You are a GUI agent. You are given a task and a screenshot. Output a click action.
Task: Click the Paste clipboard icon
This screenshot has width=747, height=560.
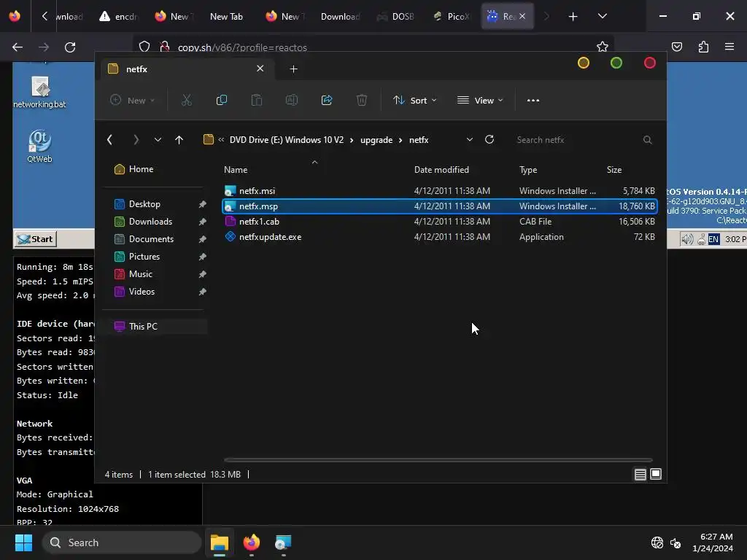pos(256,100)
